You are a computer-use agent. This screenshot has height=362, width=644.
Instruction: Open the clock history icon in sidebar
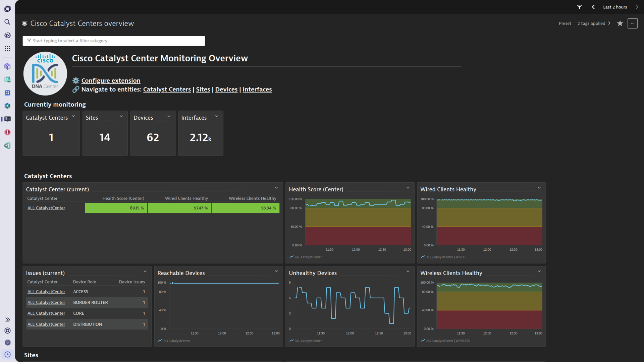(7, 354)
